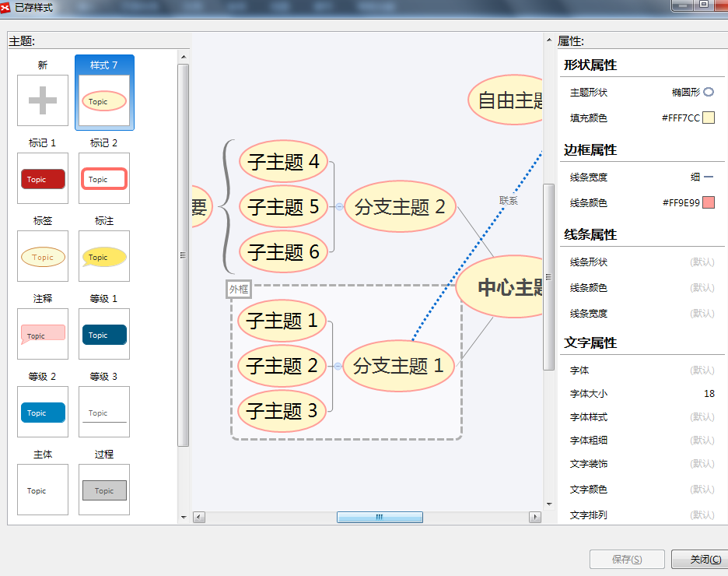This screenshot has width=728, height=576.
Task: Select the 样式 7 style thumbnail
Action: [104, 100]
